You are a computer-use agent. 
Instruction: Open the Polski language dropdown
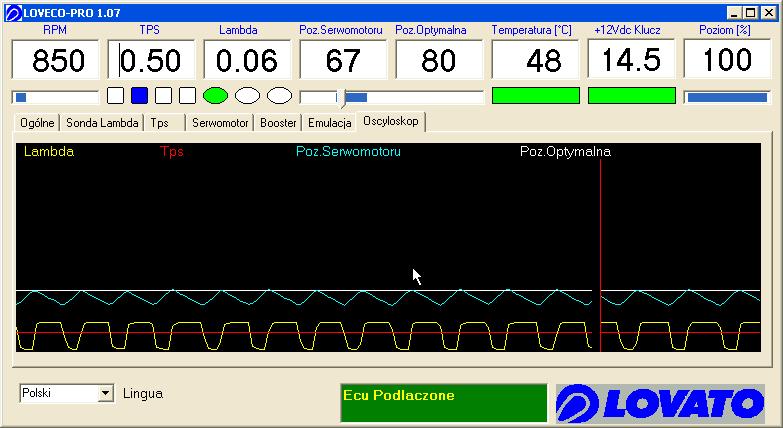click(105, 394)
